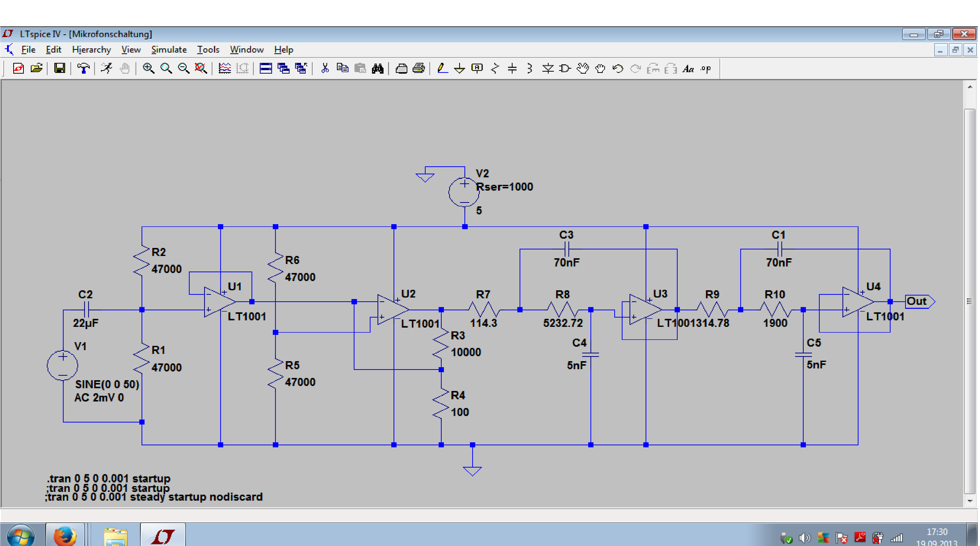Screen dimensions: 980x546
Task: Click the 'Rser=1000' text on V2
Action: click(x=505, y=187)
